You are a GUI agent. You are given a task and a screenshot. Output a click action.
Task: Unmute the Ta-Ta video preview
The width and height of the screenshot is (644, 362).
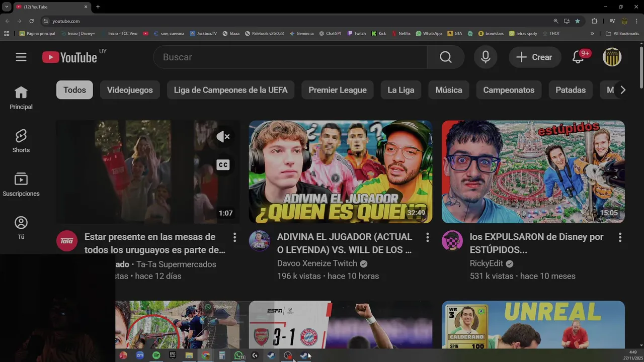(x=223, y=137)
